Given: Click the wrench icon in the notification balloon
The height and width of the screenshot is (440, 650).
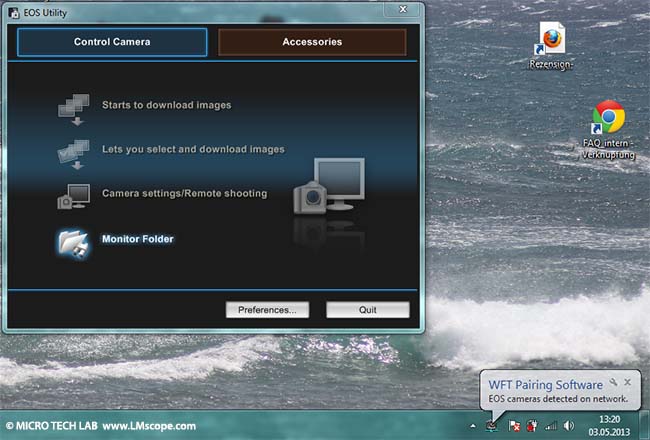Looking at the screenshot, I should click(x=613, y=382).
